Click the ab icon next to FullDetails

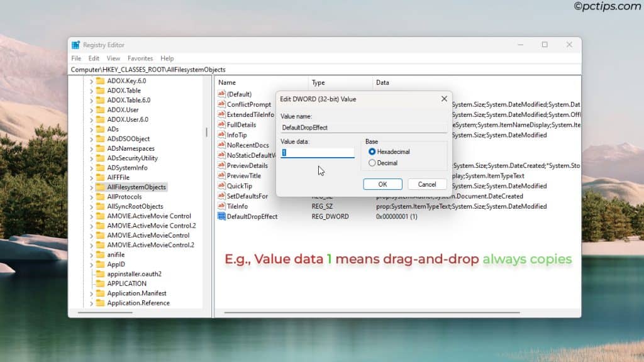221,124
